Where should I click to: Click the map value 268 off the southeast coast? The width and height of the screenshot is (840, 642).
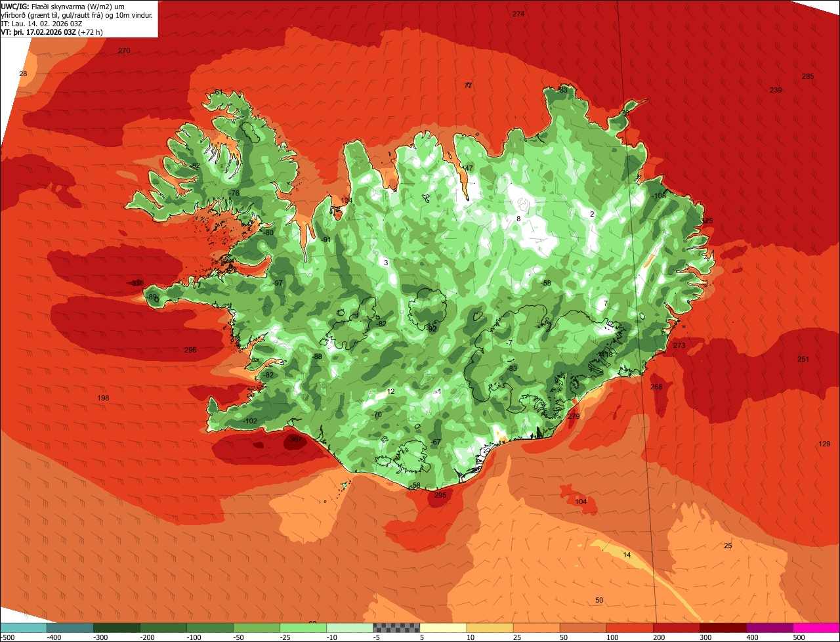point(656,387)
